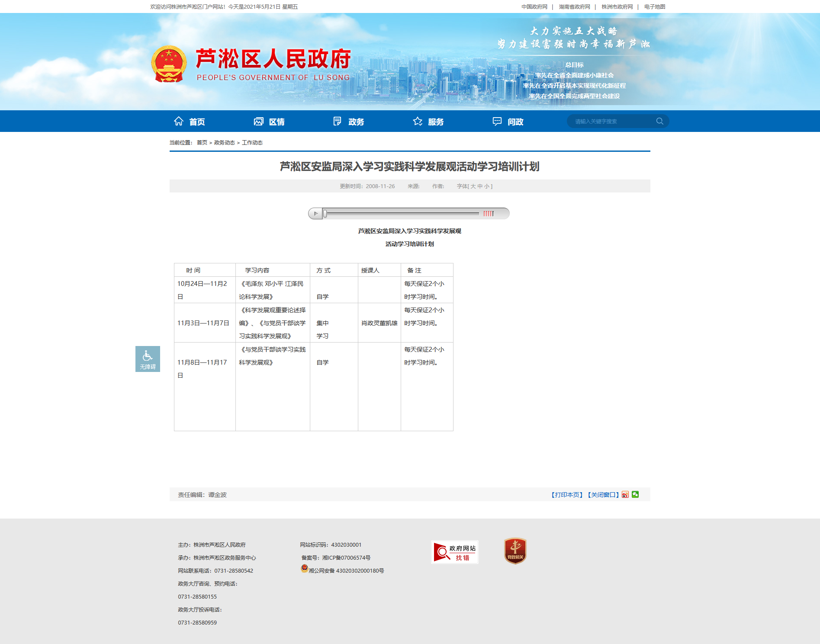Share article via Weibo icon

625,495
